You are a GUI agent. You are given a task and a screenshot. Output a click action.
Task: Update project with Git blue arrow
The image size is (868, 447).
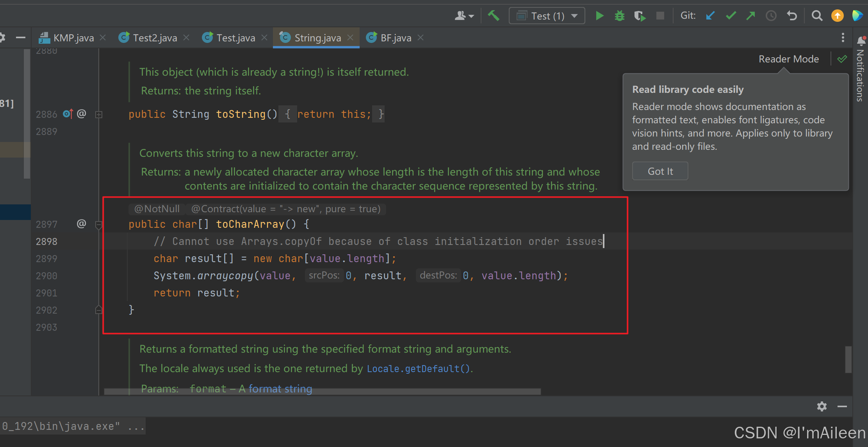710,16
